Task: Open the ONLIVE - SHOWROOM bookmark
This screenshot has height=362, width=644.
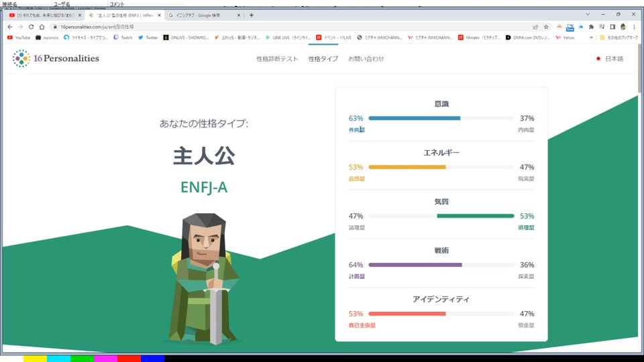Action: pyautogui.click(x=186, y=38)
